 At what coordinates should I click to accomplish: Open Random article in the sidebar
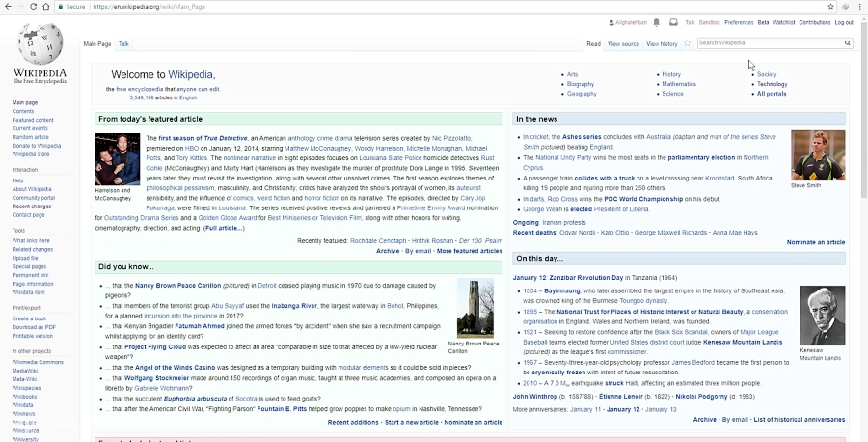[30, 137]
